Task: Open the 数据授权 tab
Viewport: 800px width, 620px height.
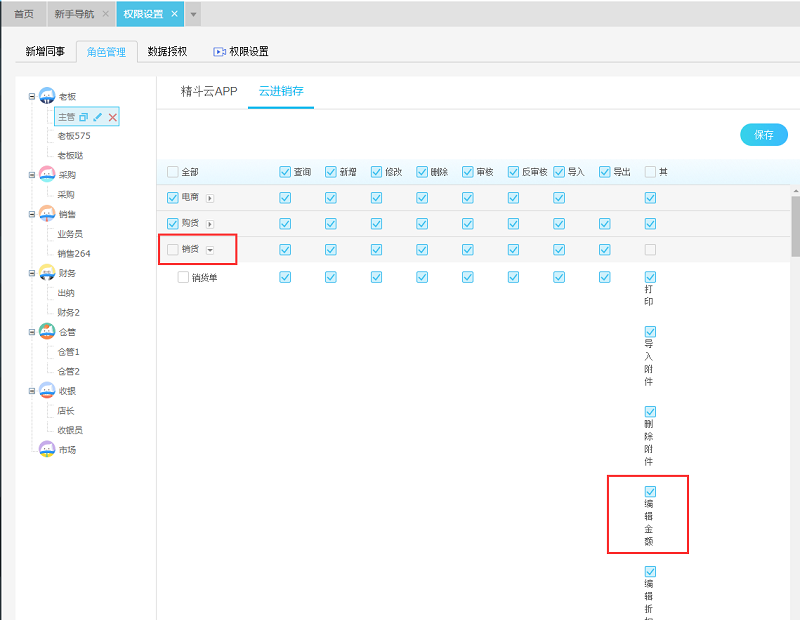Action: coord(167,51)
